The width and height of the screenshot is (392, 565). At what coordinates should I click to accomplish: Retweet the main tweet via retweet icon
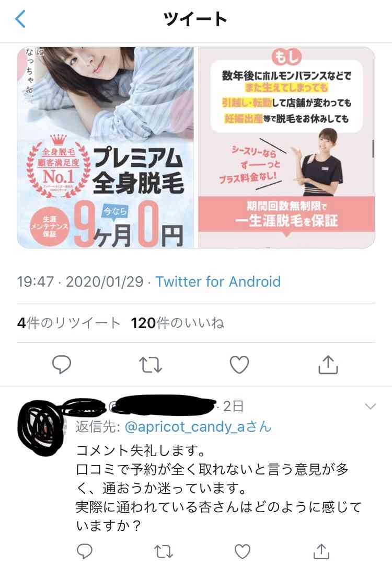pos(151,365)
